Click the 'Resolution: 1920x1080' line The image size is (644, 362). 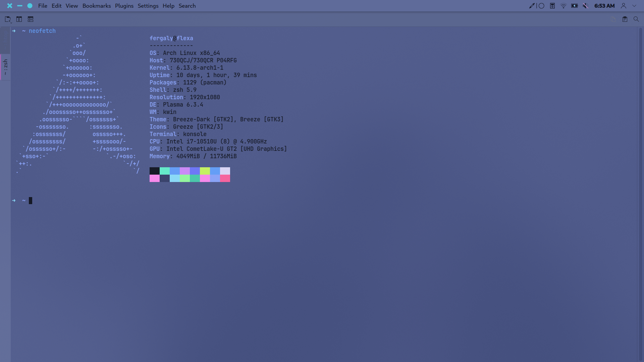(x=185, y=97)
